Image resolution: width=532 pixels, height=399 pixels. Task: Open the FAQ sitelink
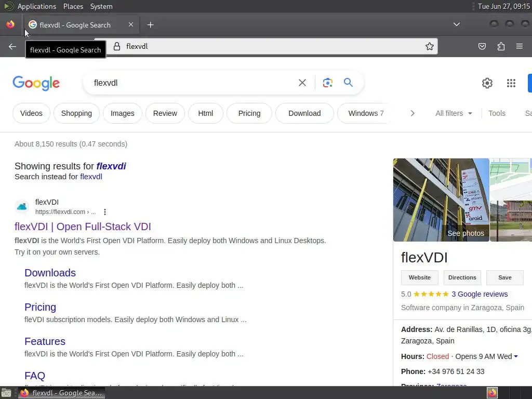coord(35,376)
